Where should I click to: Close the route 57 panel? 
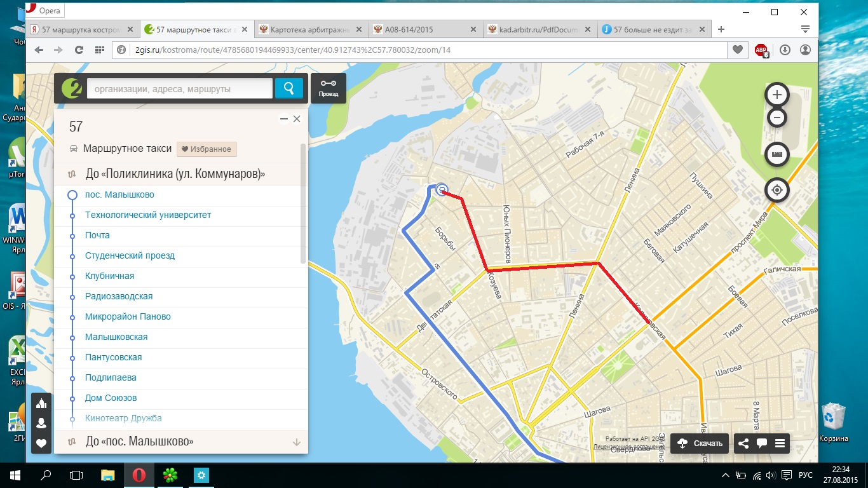pos(297,119)
